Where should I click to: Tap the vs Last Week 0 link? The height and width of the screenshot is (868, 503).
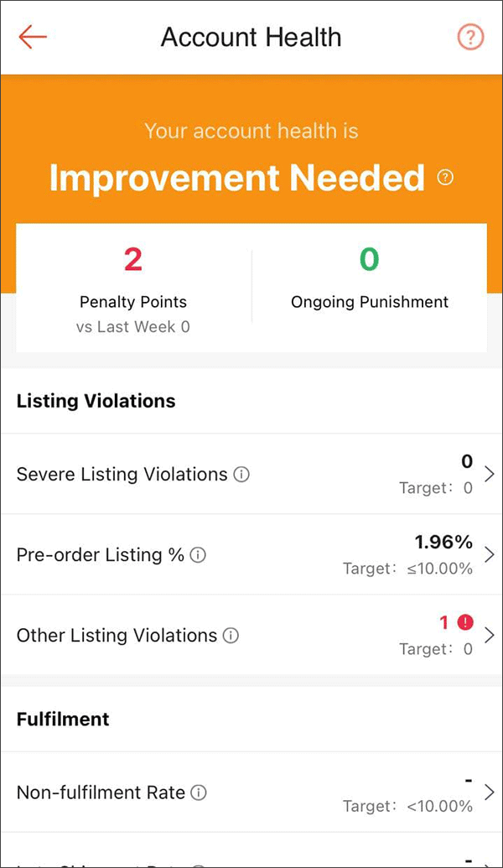pos(132,327)
